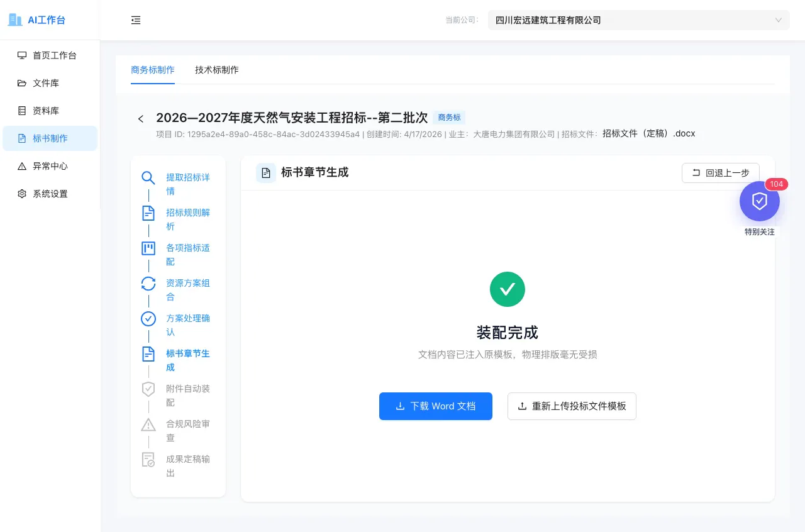Click the folder icon beside 文件库

(x=22, y=83)
